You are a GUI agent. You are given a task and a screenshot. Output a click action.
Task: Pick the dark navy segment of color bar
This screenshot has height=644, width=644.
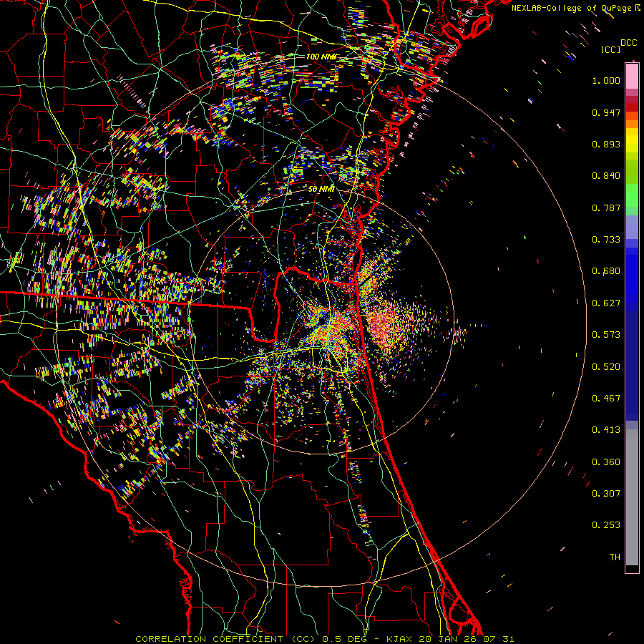point(632,366)
